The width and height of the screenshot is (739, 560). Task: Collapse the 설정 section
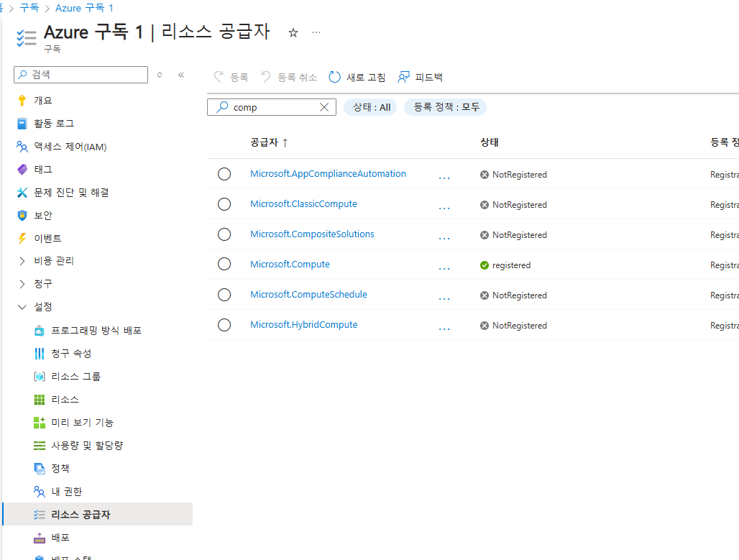click(22, 307)
